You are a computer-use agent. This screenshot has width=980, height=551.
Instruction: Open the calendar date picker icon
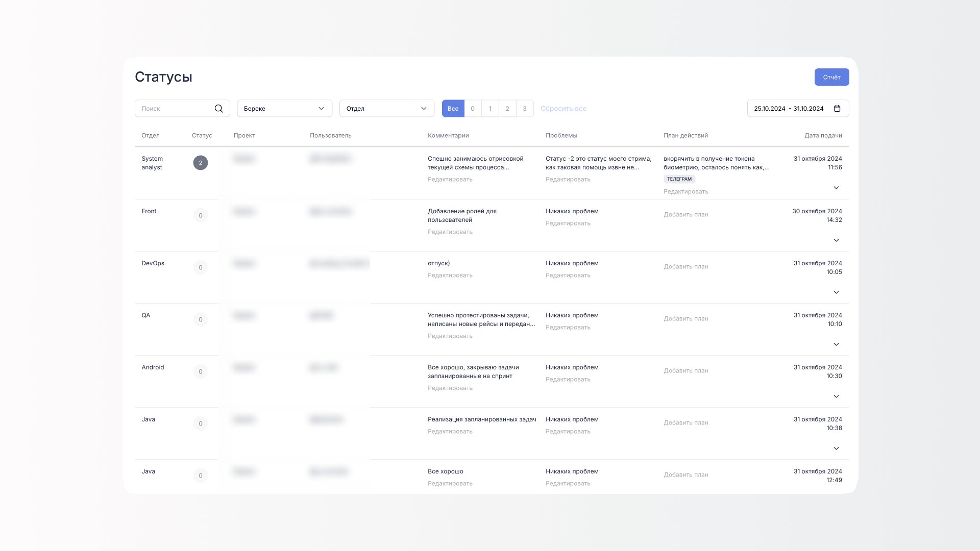point(837,109)
